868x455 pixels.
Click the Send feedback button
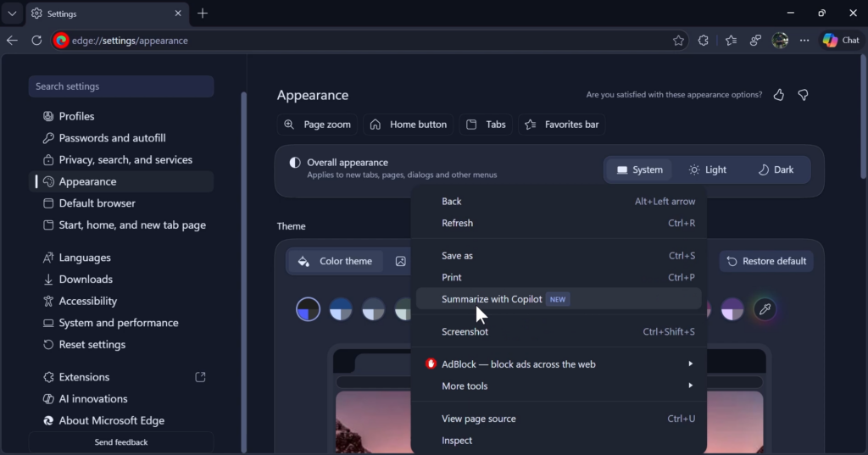(x=121, y=442)
